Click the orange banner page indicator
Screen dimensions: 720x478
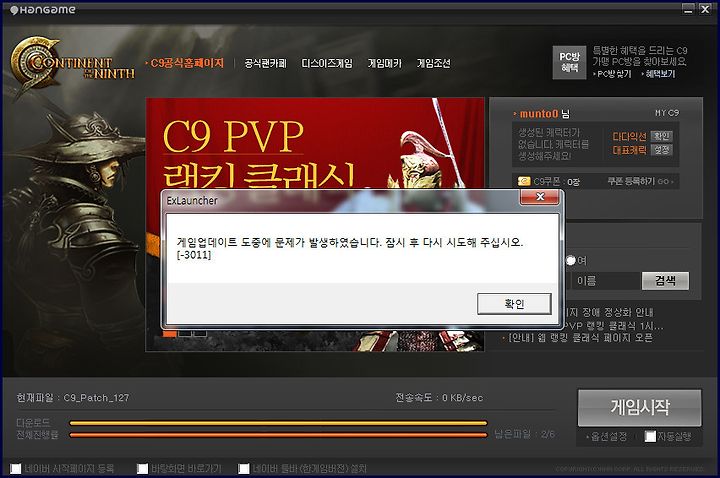tap(169, 333)
